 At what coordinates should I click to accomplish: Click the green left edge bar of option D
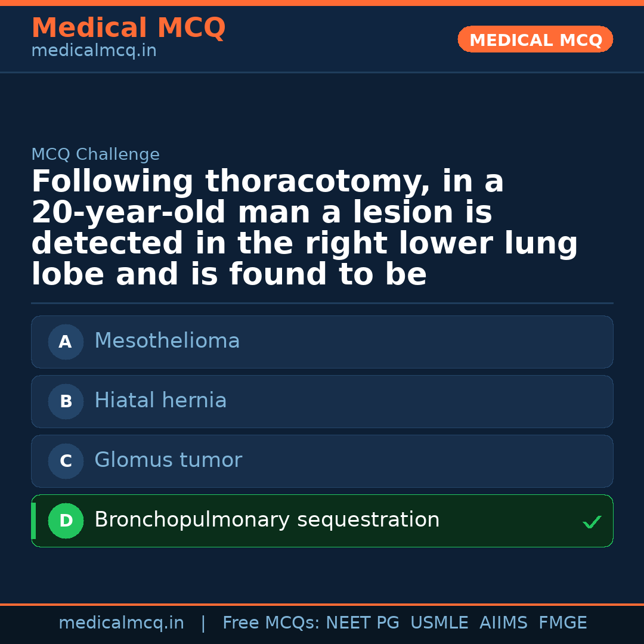[33, 521]
